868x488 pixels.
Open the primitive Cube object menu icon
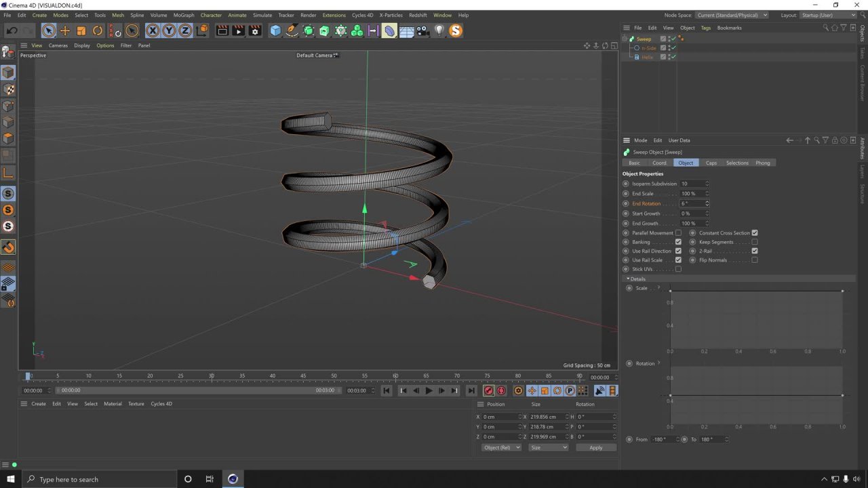[x=275, y=30]
